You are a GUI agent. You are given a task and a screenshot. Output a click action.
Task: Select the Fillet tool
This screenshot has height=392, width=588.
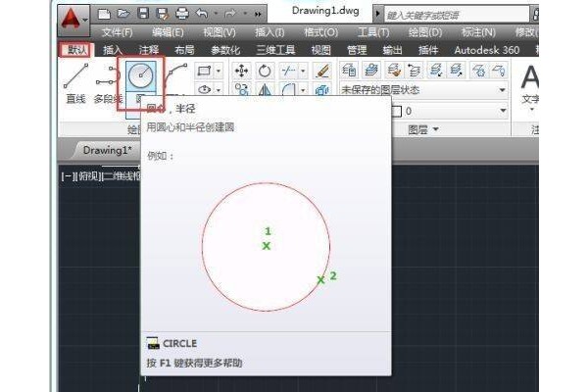pyautogui.click(x=288, y=89)
